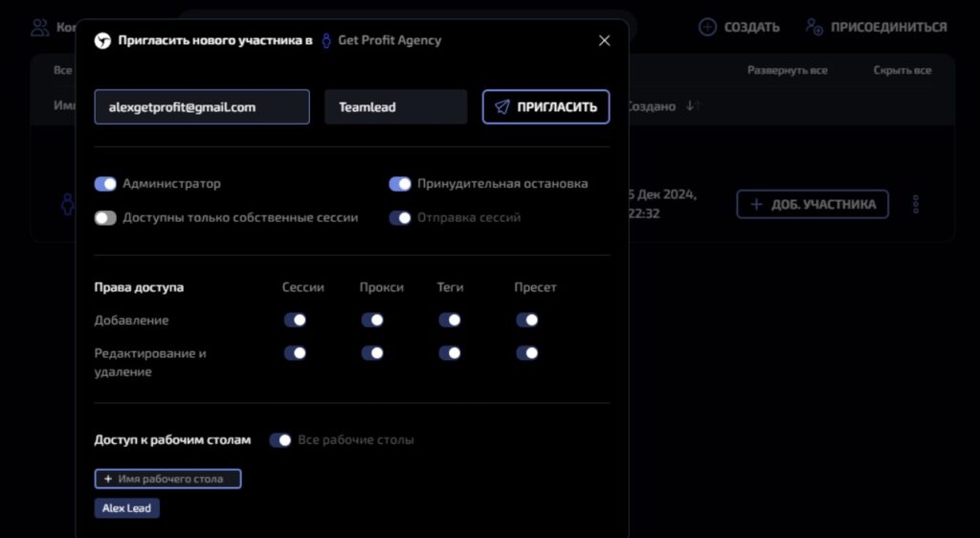980x538 pixels.
Task: Toggle Добавление permission for Сессии
Action: click(295, 320)
